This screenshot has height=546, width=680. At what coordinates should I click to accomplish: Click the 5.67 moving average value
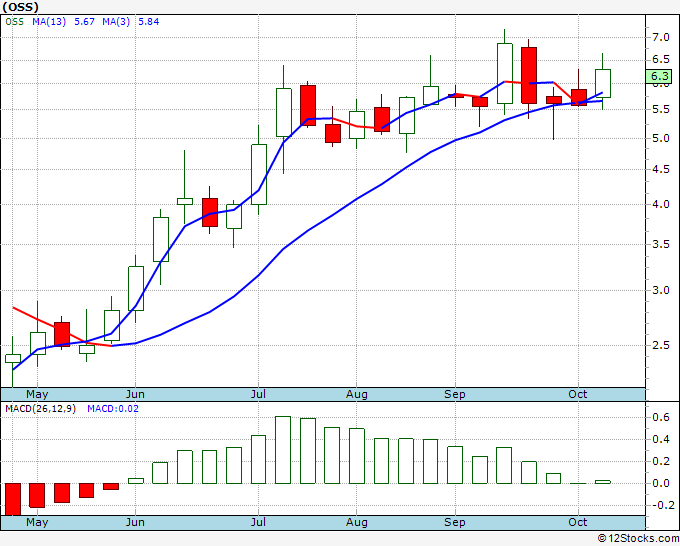(x=84, y=22)
